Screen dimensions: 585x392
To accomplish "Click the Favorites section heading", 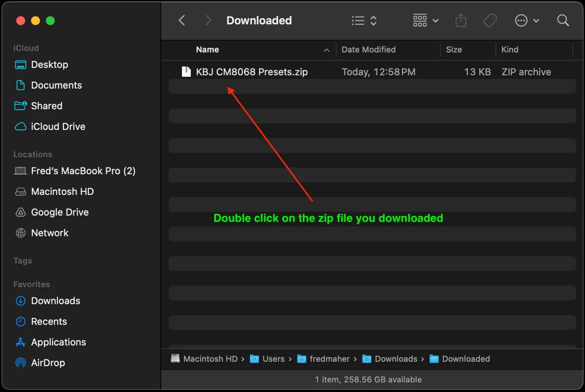I will click(31, 284).
